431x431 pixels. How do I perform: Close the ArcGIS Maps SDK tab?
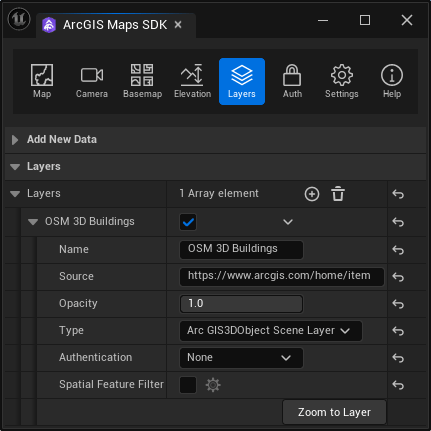tap(178, 25)
